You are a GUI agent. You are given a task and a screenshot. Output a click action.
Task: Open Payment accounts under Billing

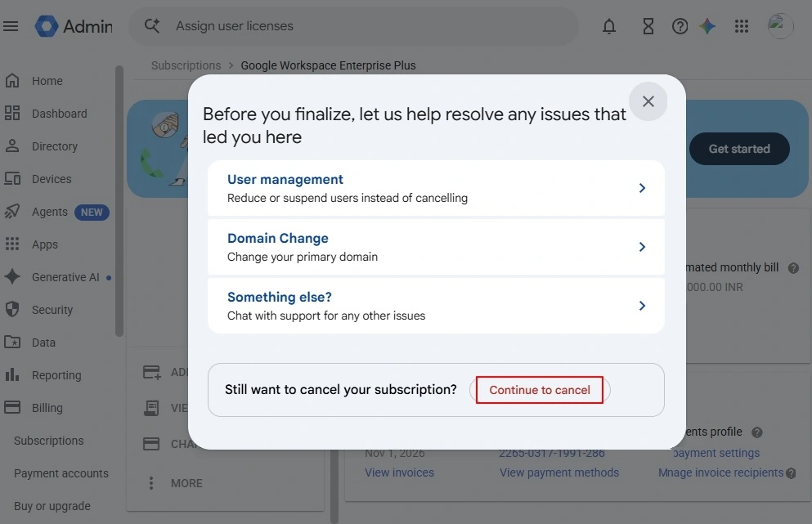61,473
